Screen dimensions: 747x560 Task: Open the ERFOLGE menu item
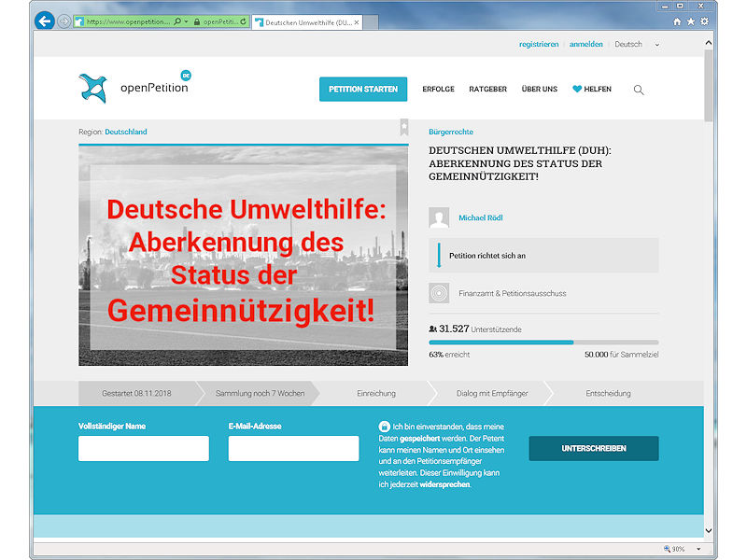pos(438,89)
